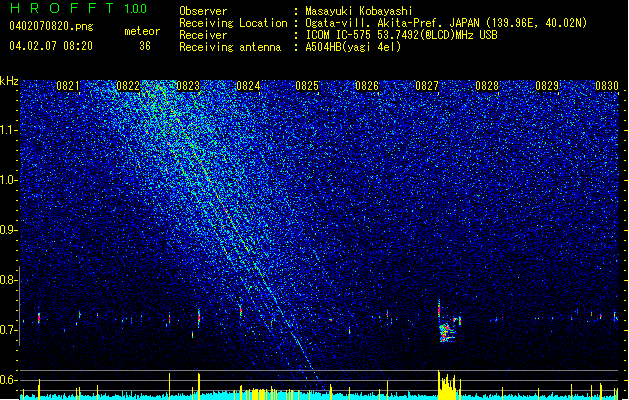Viewport: 629px width, 400px height.
Task: Click the 0.6 kHz frequency axis label
Action: (9, 380)
